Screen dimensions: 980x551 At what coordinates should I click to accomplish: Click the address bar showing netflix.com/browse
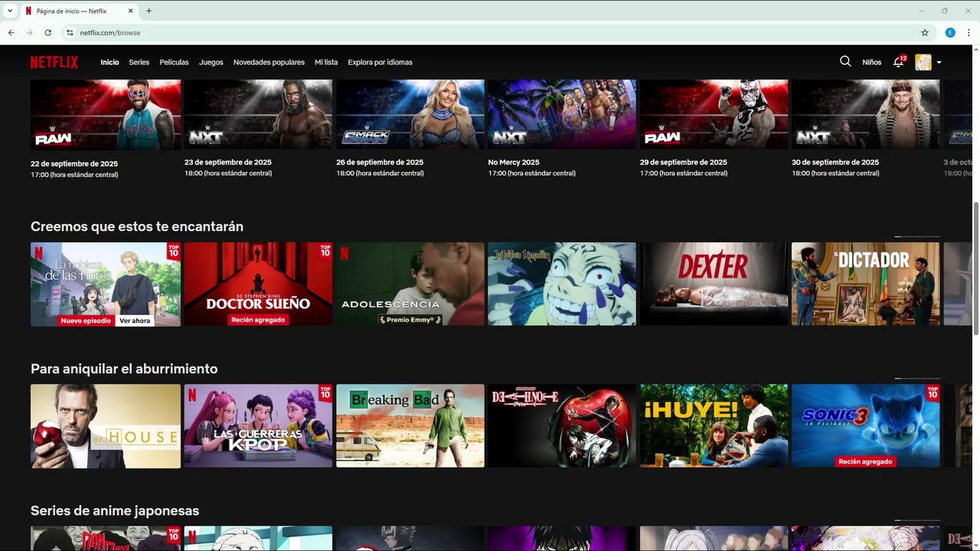coord(490,33)
